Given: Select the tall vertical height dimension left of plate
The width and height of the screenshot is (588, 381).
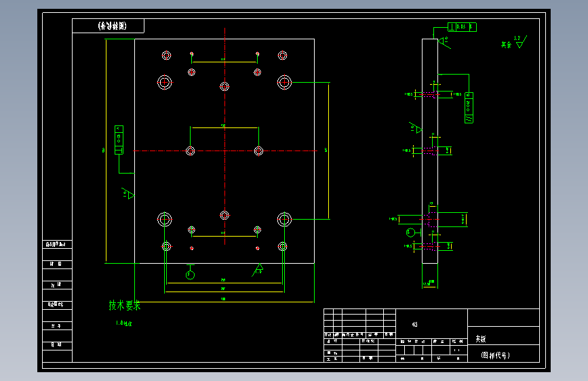Looking at the screenshot, I should (x=106, y=151).
